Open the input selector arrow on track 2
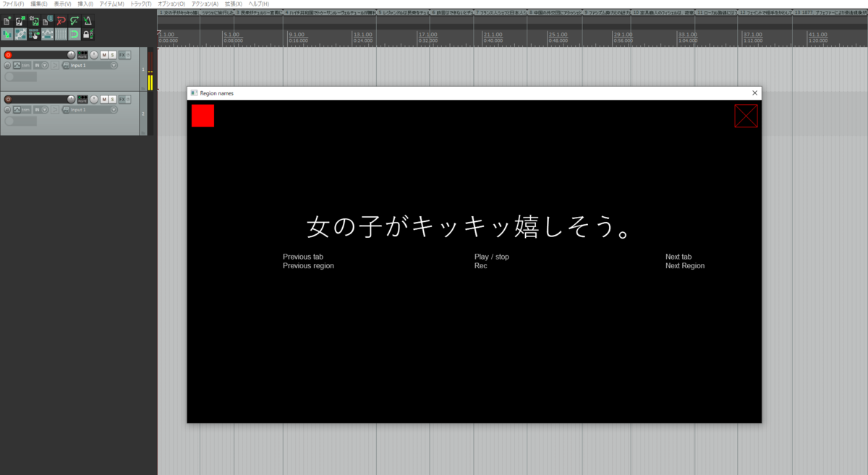Viewport: 868px width, 475px height. pos(56,109)
